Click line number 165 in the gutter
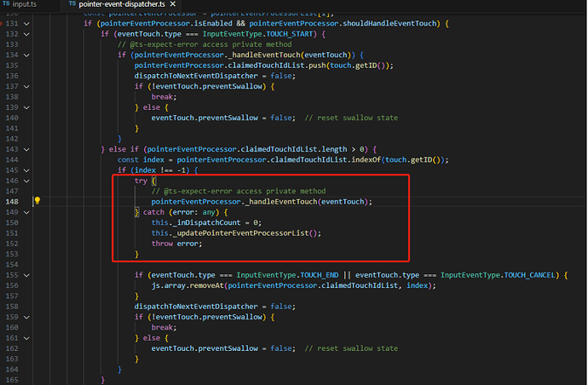Screen dimensions: 588x385 pos(12,380)
